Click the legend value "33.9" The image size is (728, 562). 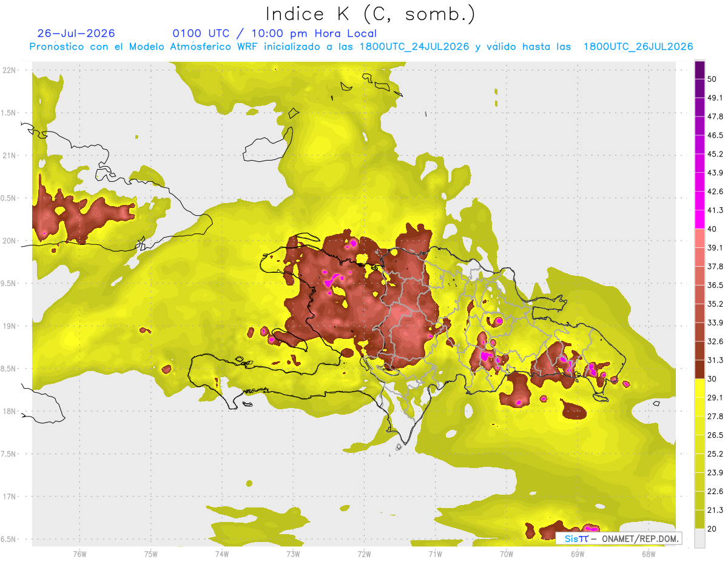715,323
